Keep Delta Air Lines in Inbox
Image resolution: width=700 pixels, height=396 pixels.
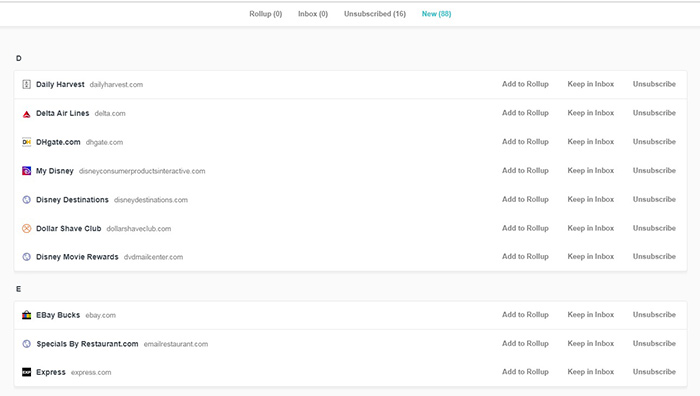click(591, 113)
